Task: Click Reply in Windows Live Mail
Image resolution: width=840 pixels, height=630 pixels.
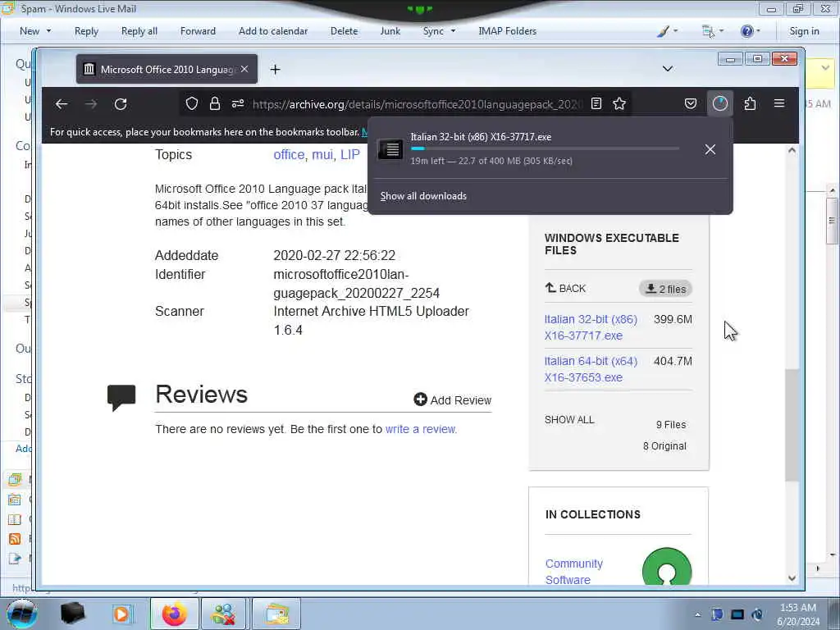Action: (86, 31)
